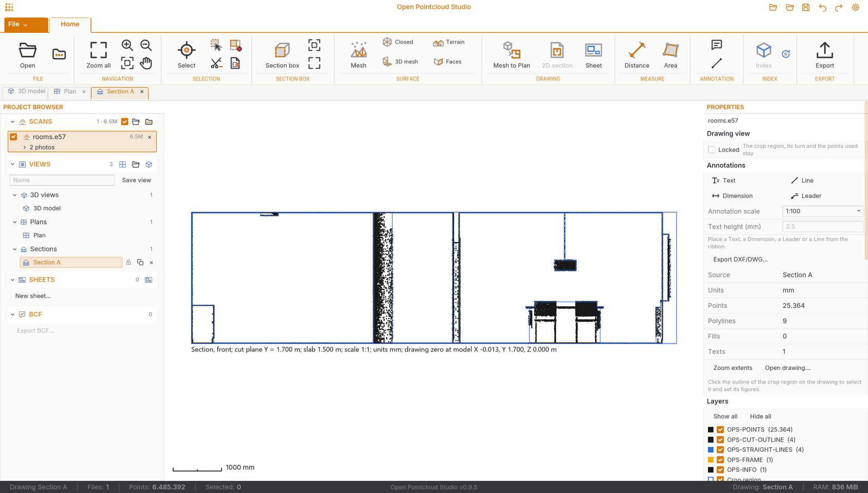Screen dimensions: 868x493
Task: Activate the Distance measure tool
Action: click(636, 55)
